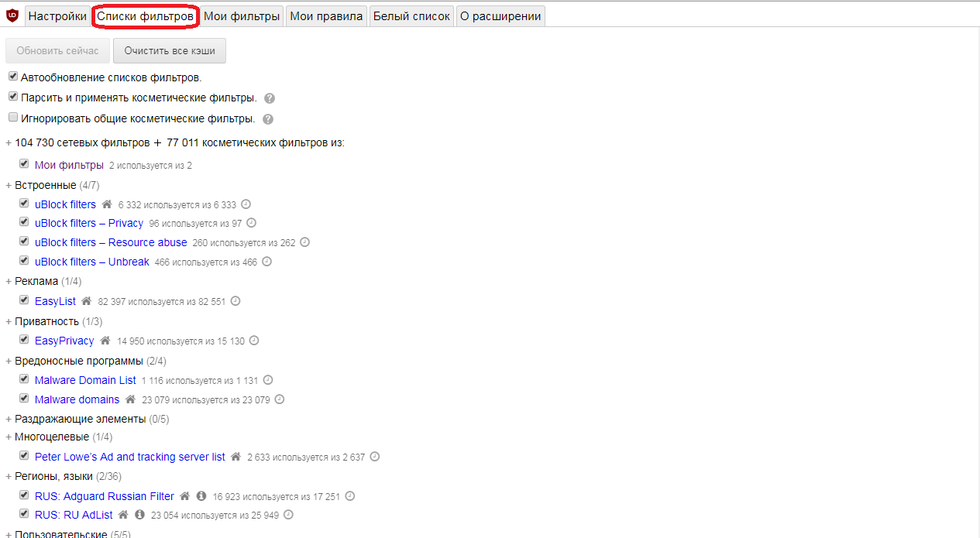The image size is (980, 538).
Task: Open Peter Lowe's Ad and tracking server list link
Action: coord(130,457)
